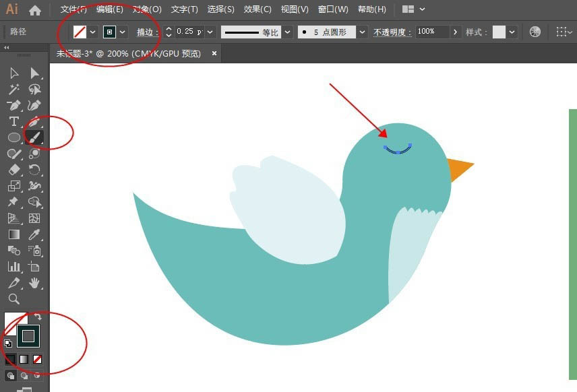This screenshot has width=577, height=392.
Task: Open the 窗口(W) menu
Action: point(333,9)
